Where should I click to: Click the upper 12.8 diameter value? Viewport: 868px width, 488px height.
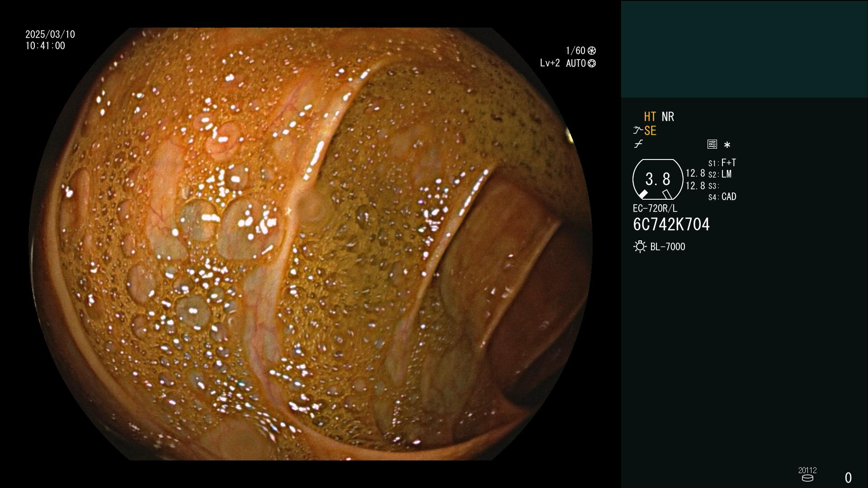tap(695, 174)
